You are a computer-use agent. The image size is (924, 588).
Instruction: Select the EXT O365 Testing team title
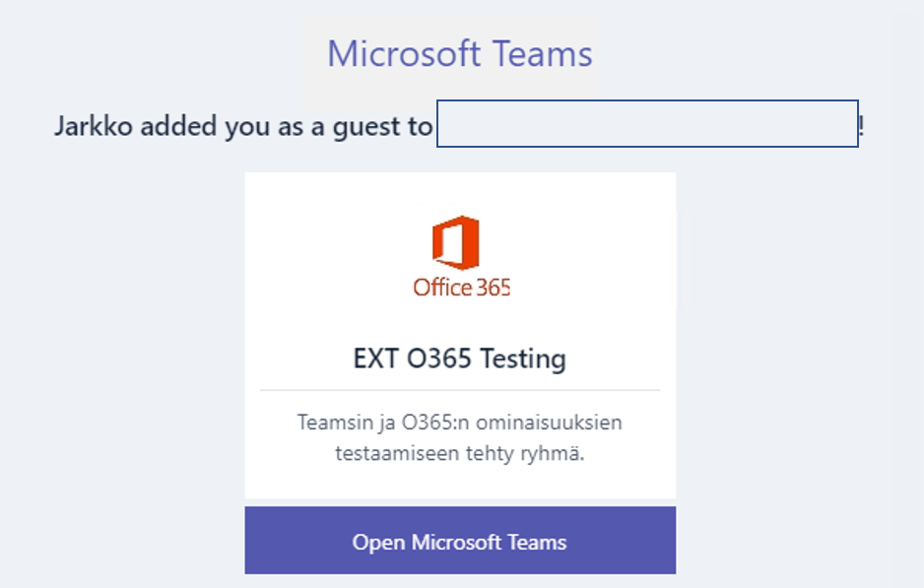point(460,358)
